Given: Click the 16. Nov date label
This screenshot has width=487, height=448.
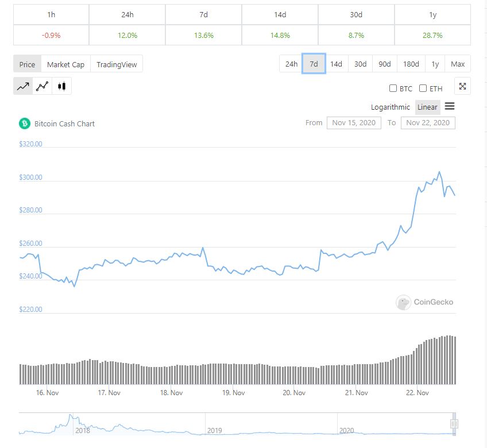Looking at the screenshot, I should [x=47, y=393].
